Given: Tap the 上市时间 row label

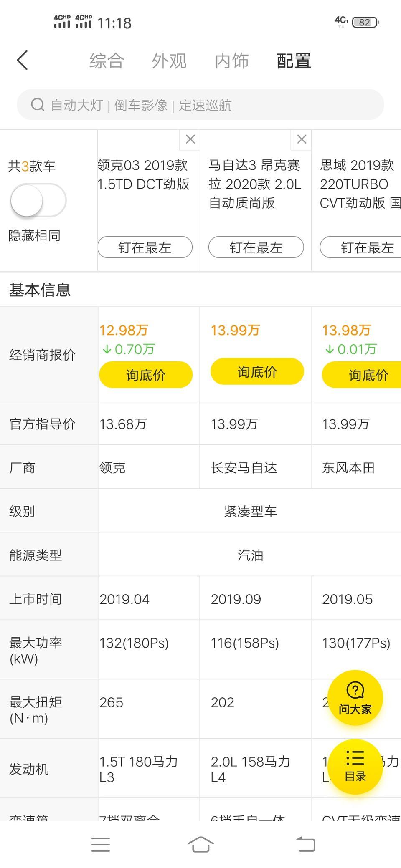Looking at the screenshot, I should [36, 599].
